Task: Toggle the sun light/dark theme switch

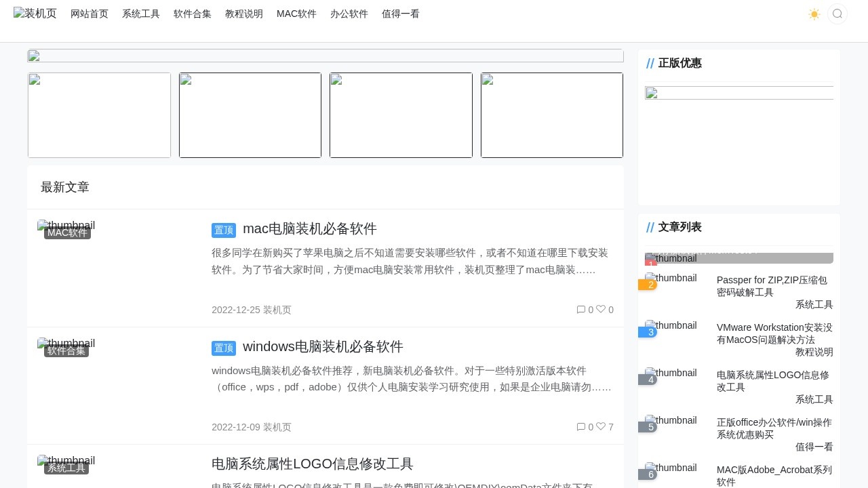Action: (x=814, y=14)
